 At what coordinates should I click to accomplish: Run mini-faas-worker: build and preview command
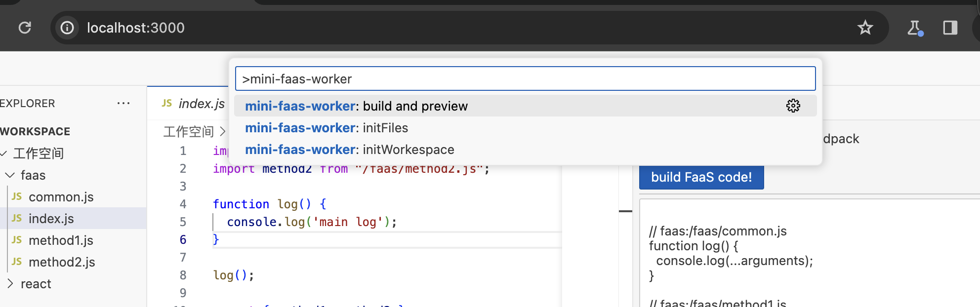coord(356,106)
